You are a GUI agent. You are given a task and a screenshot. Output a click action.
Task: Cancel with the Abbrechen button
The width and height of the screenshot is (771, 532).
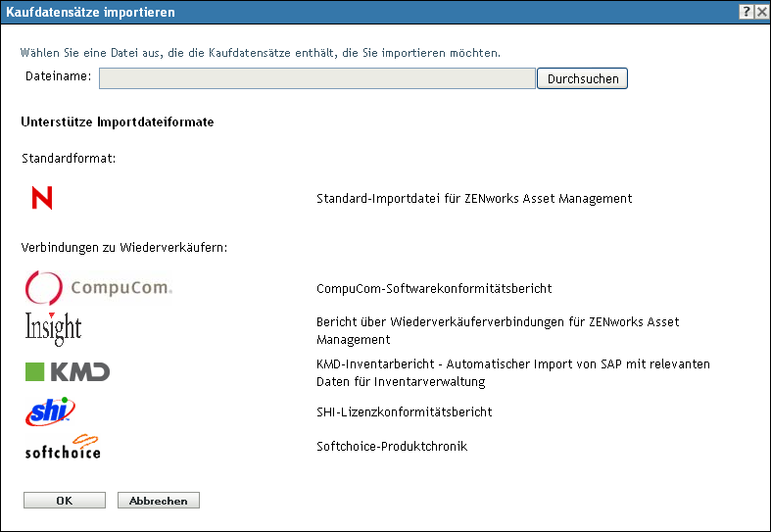pos(159,501)
